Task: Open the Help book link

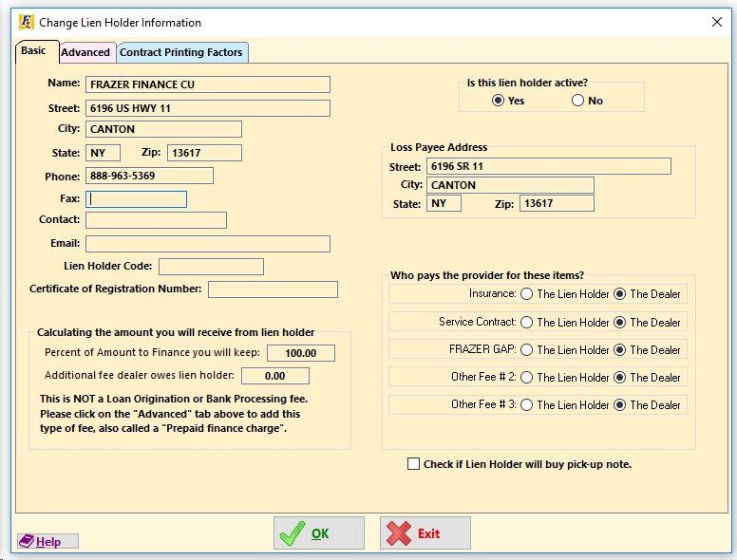Action: 47,542
